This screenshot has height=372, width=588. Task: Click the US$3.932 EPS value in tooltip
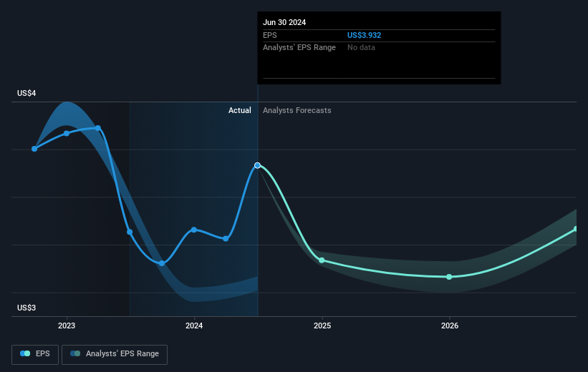tap(364, 35)
